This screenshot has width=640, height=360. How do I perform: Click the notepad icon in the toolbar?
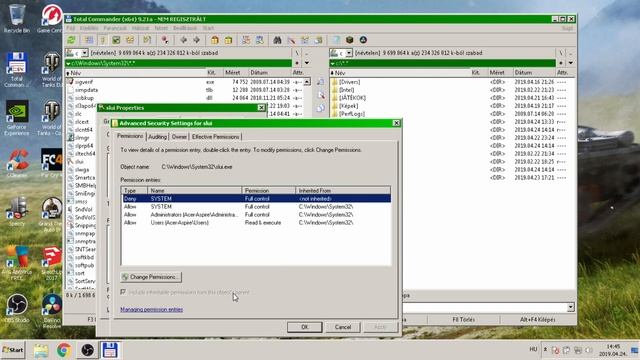336,40
